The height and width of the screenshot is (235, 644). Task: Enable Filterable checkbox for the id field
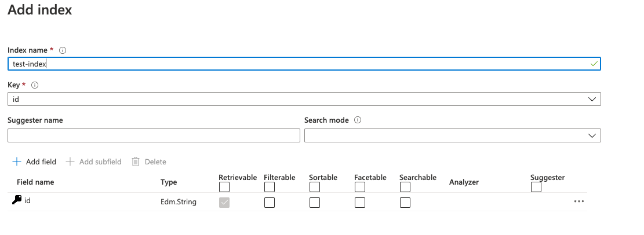270,203
